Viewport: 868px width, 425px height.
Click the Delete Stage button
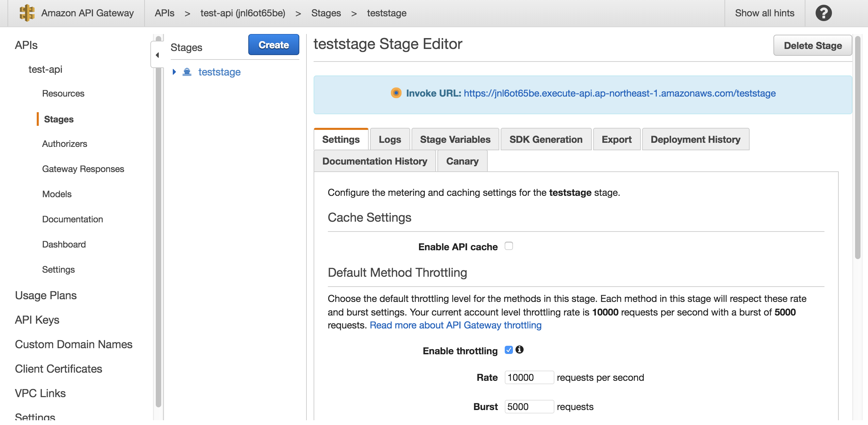point(812,46)
